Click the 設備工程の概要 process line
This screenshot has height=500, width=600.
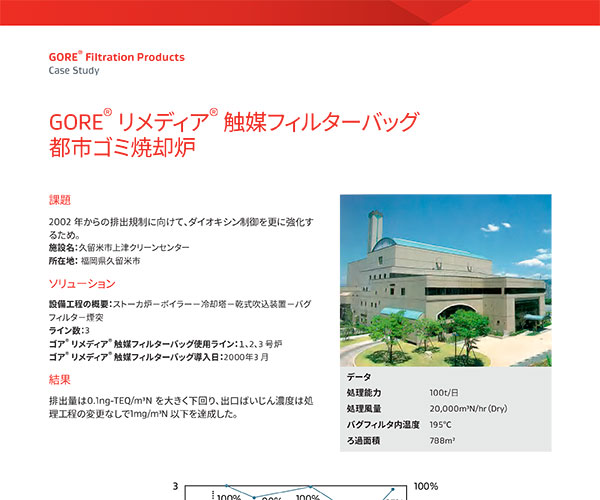click(180, 311)
